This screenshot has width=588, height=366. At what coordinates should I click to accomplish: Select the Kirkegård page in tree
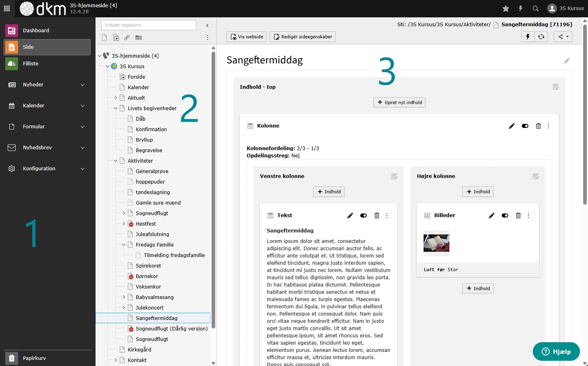139,349
